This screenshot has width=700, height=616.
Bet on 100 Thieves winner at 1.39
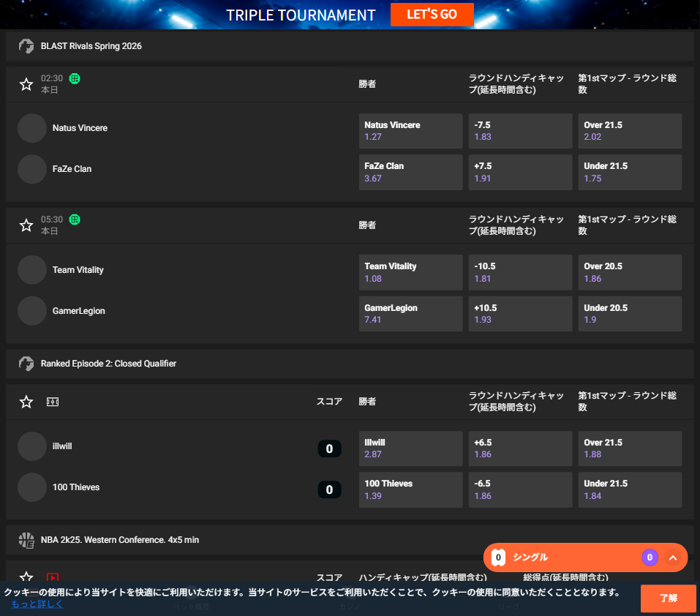click(x=411, y=489)
